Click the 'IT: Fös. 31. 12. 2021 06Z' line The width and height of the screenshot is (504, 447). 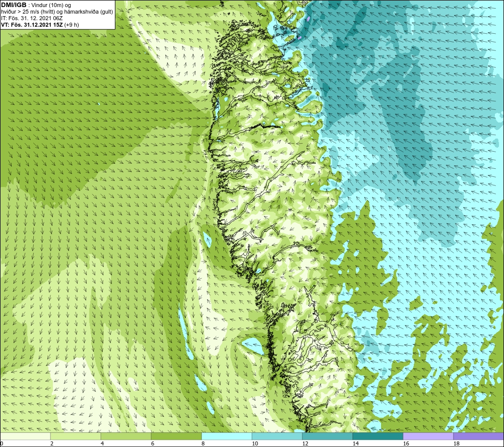pos(32,18)
